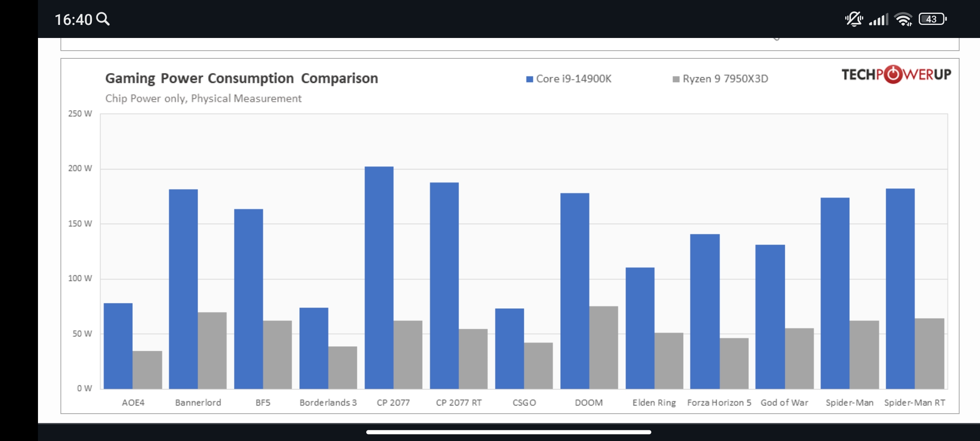Click the tall blue CP 2077 bar
The height and width of the screenshot is (441, 980).
click(x=379, y=278)
